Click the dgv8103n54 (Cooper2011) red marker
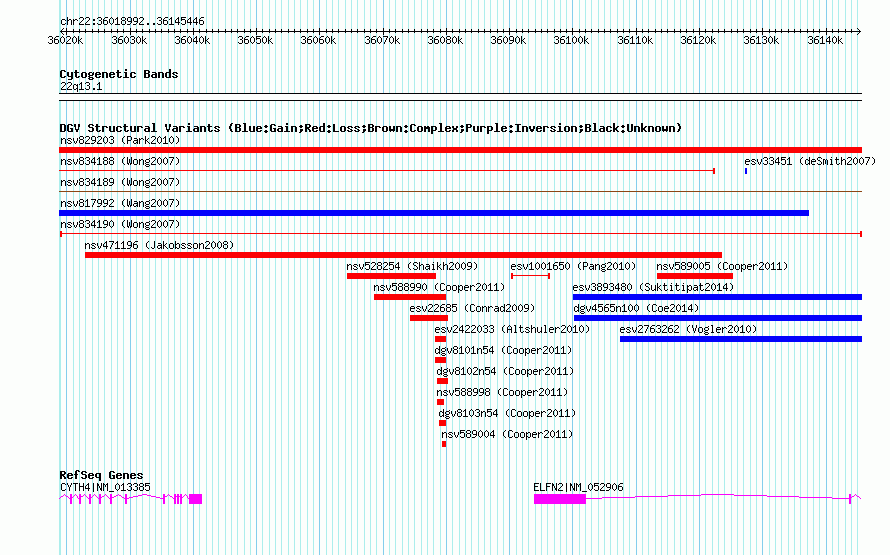Screen dimensions: 890x555 442,423
